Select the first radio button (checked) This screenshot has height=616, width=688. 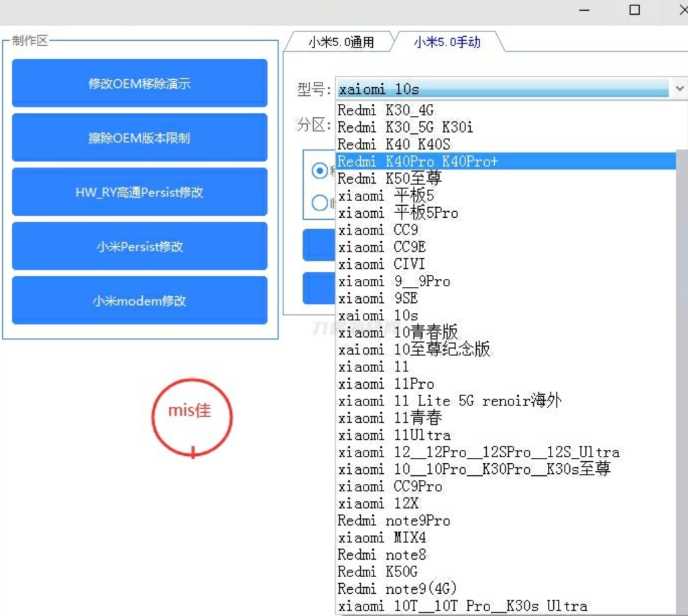[x=319, y=170]
